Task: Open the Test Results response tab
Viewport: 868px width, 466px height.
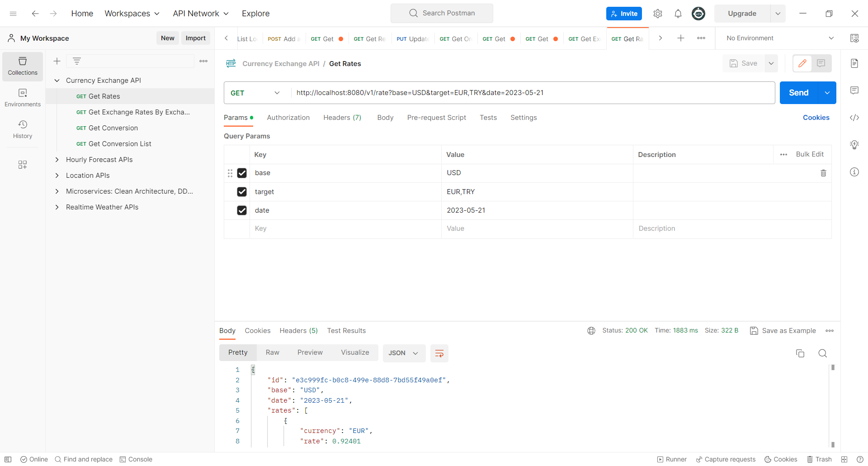Action: point(346,331)
